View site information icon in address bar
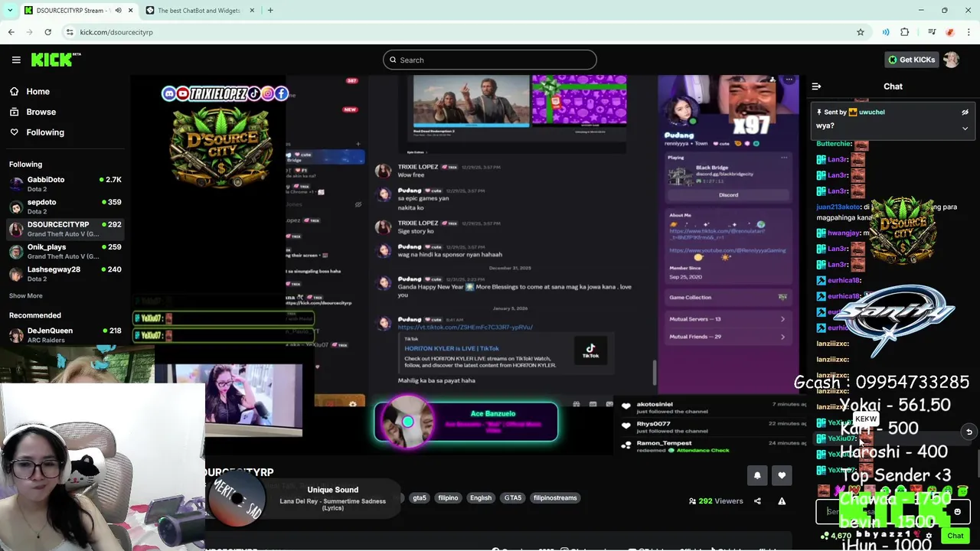 70,32
